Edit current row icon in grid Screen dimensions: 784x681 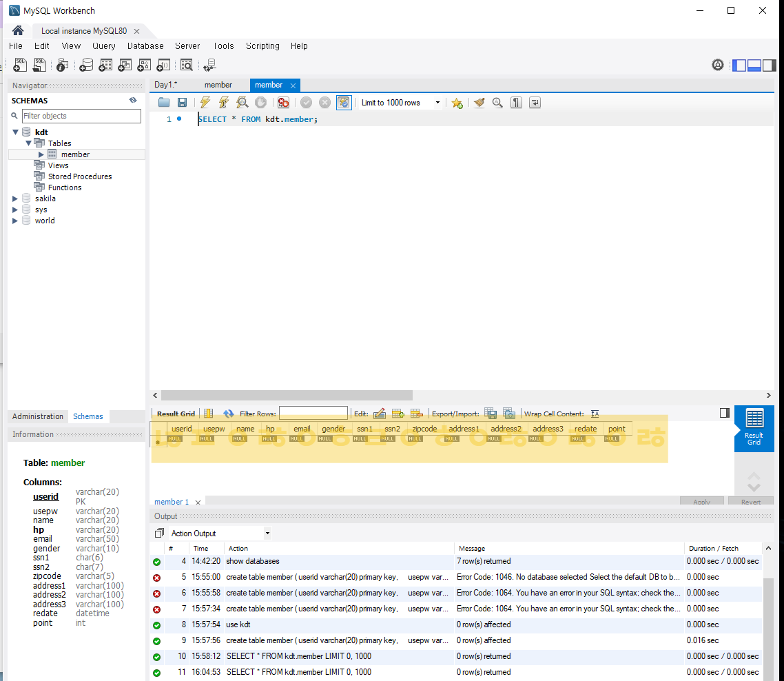coord(380,414)
